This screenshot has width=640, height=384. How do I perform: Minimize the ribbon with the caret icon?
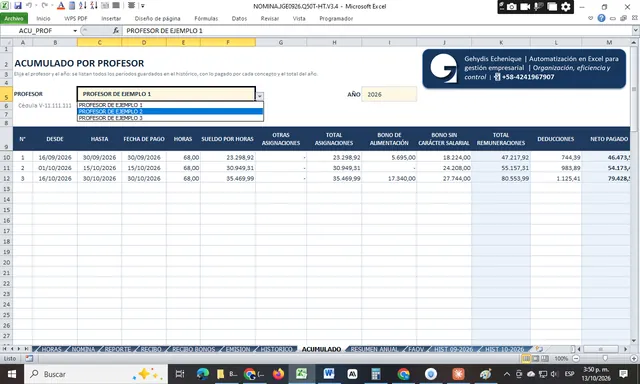[590, 18]
